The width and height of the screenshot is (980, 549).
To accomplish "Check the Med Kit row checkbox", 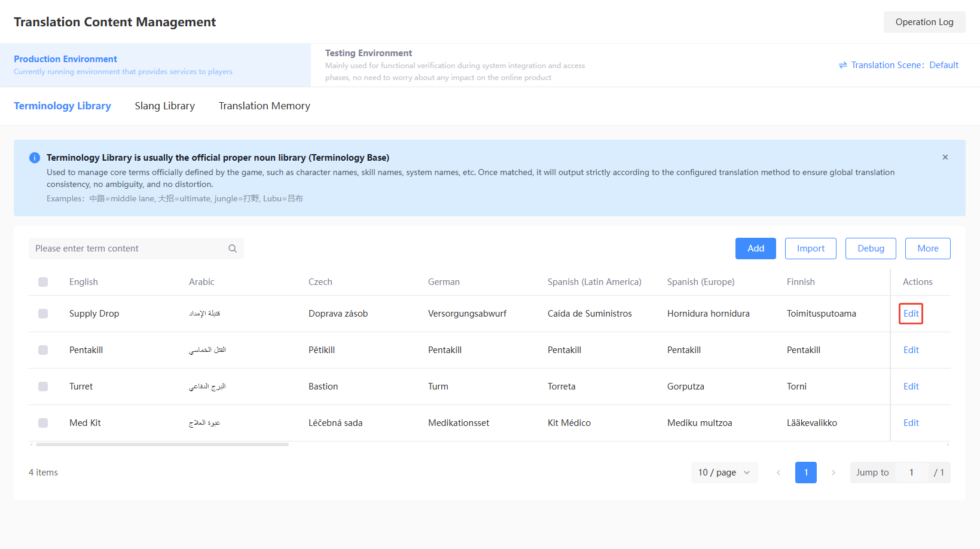I will click(43, 423).
